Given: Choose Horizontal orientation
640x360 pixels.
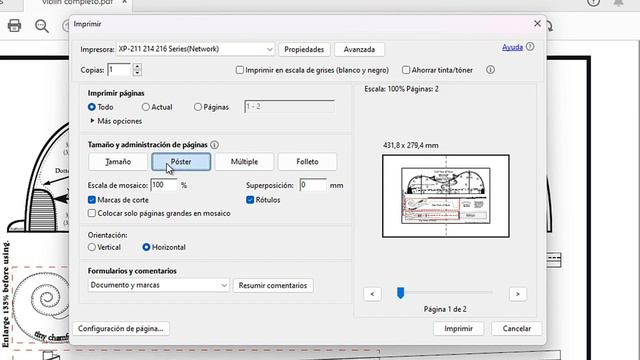Looking at the screenshot, I should (146, 247).
